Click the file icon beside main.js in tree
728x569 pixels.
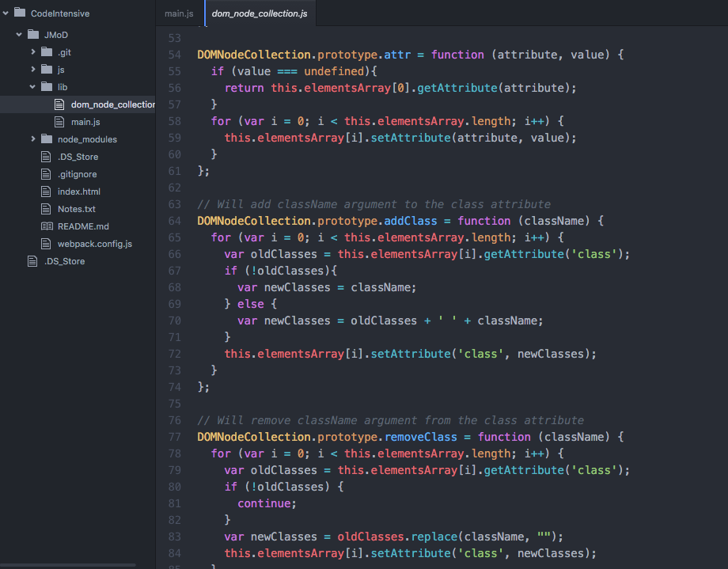pos(59,122)
